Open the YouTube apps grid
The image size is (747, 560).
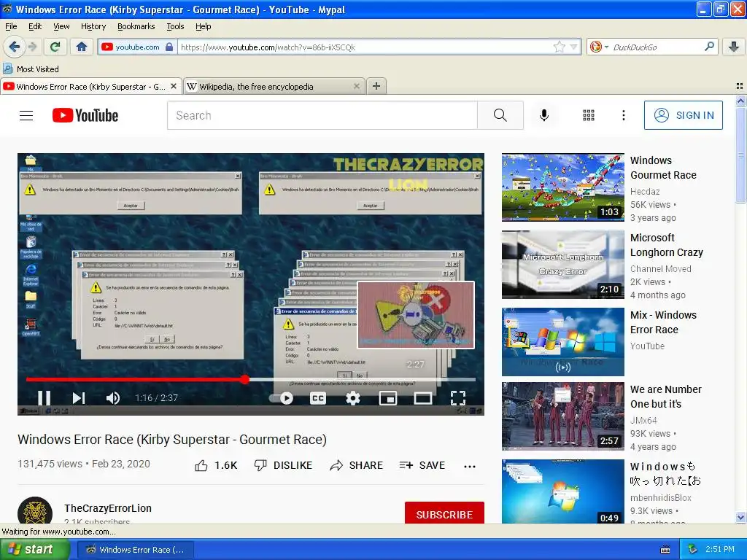click(x=589, y=115)
